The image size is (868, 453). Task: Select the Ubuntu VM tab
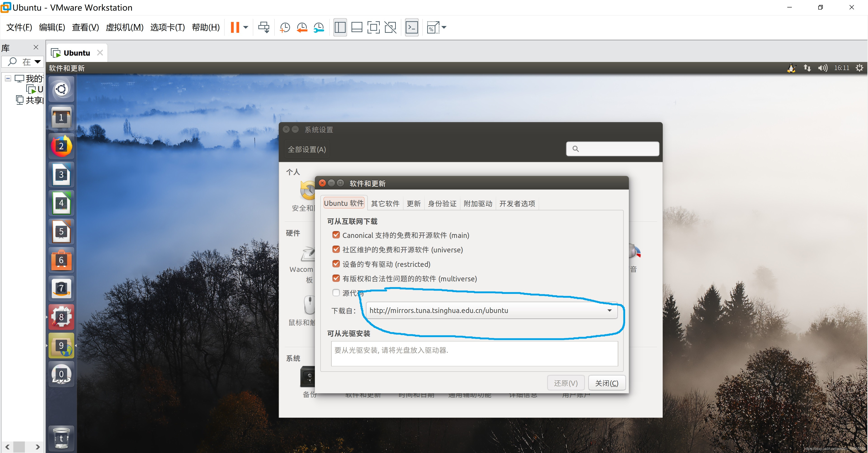77,53
